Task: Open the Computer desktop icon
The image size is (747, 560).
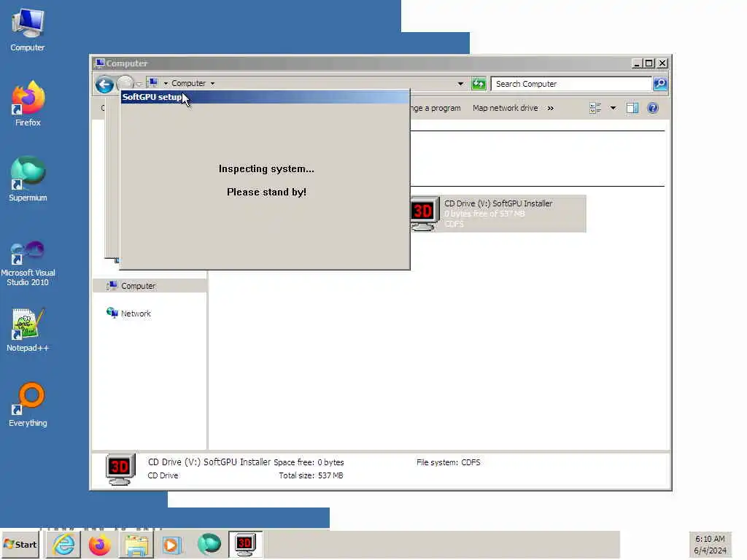Action: pyautogui.click(x=28, y=29)
